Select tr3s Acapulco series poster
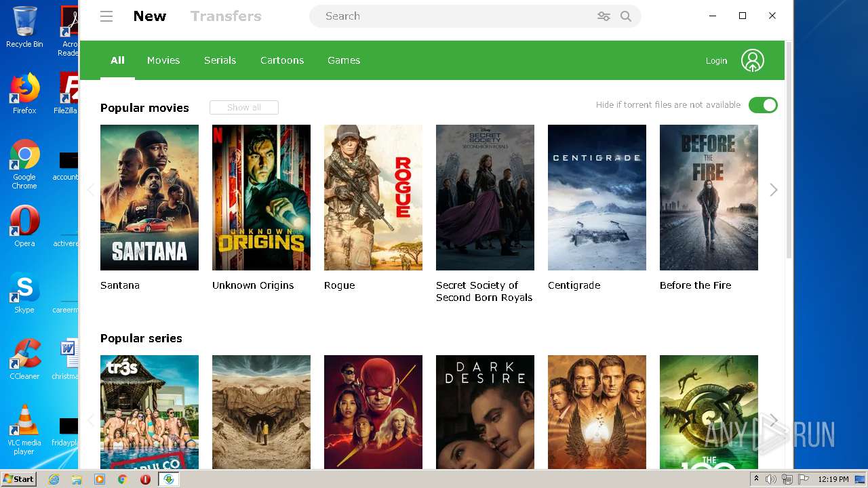The width and height of the screenshot is (868, 488). (x=149, y=412)
